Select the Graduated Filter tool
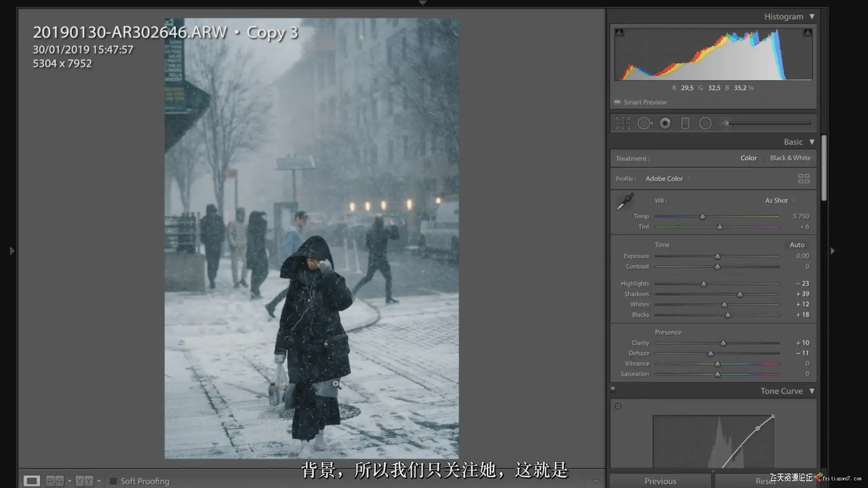The height and width of the screenshot is (488, 868). 685,123
